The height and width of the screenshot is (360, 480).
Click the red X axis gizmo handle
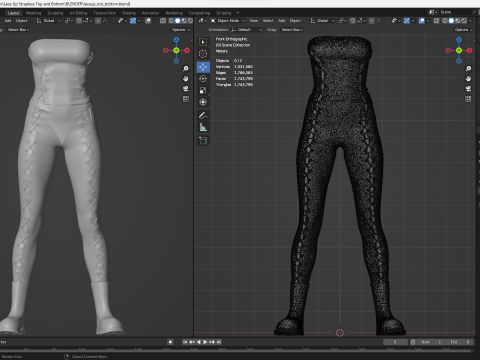(470, 50)
